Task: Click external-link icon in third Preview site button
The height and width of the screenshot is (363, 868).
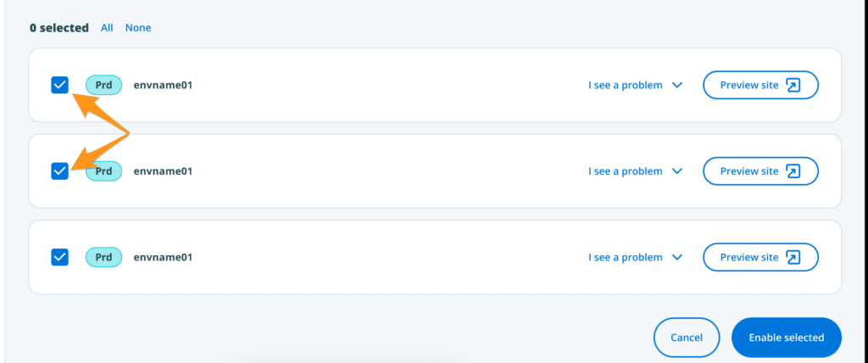Action: [793, 257]
